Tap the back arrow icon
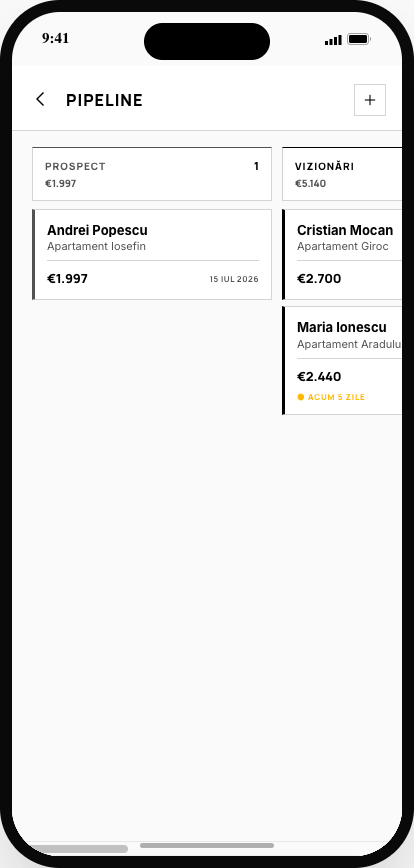This screenshot has height=868, width=414. 40,100
